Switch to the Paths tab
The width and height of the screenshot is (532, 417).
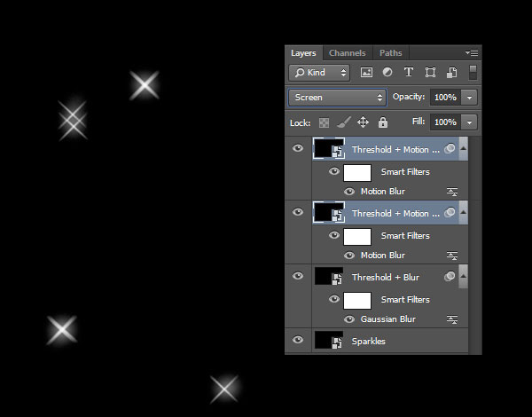pos(390,53)
